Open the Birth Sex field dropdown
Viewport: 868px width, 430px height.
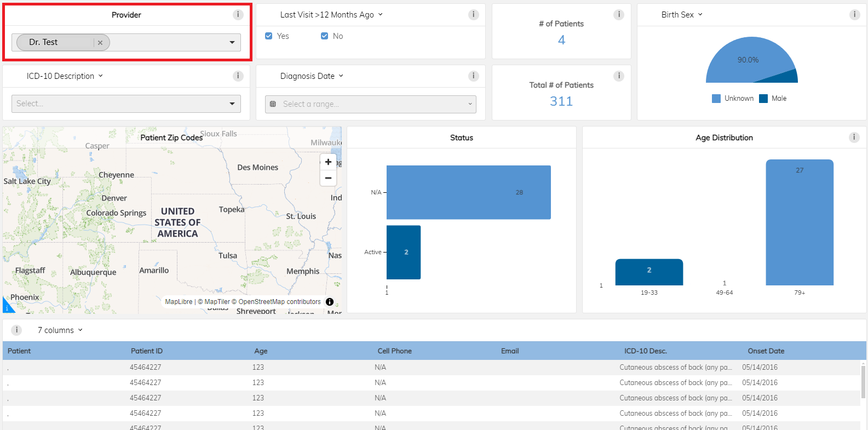tap(682, 15)
